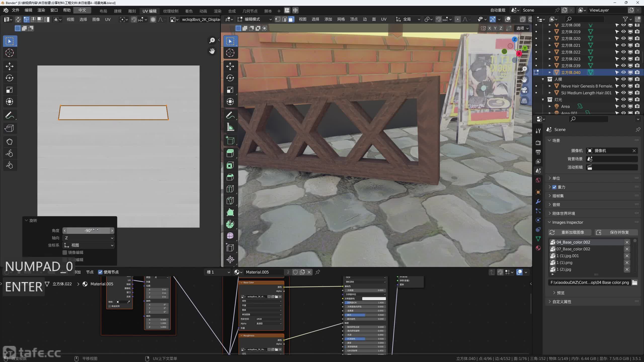
Task: Open the 槽 1 material slot dropdown
Action: pyautogui.click(x=218, y=272)
